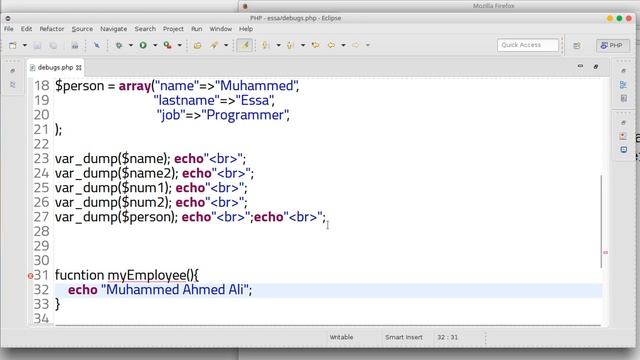
Task: Click the Last Edit Location icon
Action: click(315, 45)
